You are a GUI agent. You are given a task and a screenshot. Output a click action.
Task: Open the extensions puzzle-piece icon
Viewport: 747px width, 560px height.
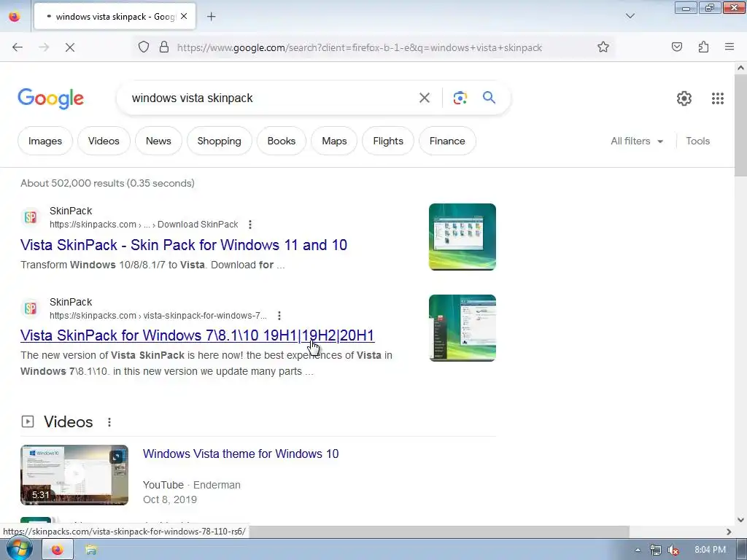click(x=704, y=47)
